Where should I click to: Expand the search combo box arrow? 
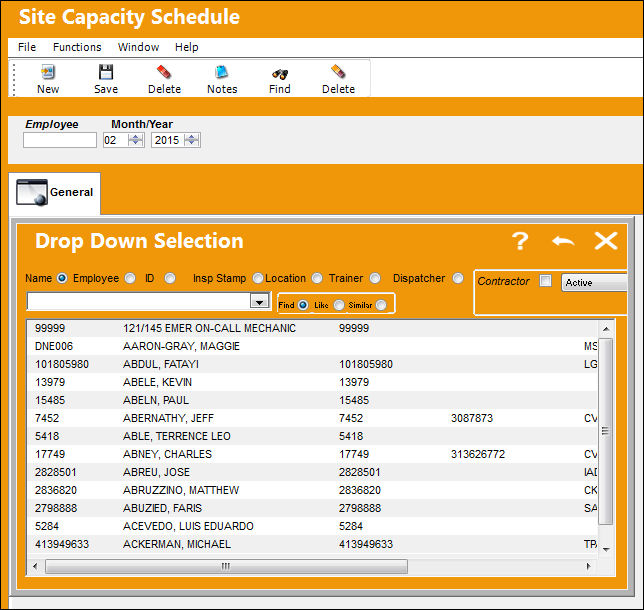(260, 302)
